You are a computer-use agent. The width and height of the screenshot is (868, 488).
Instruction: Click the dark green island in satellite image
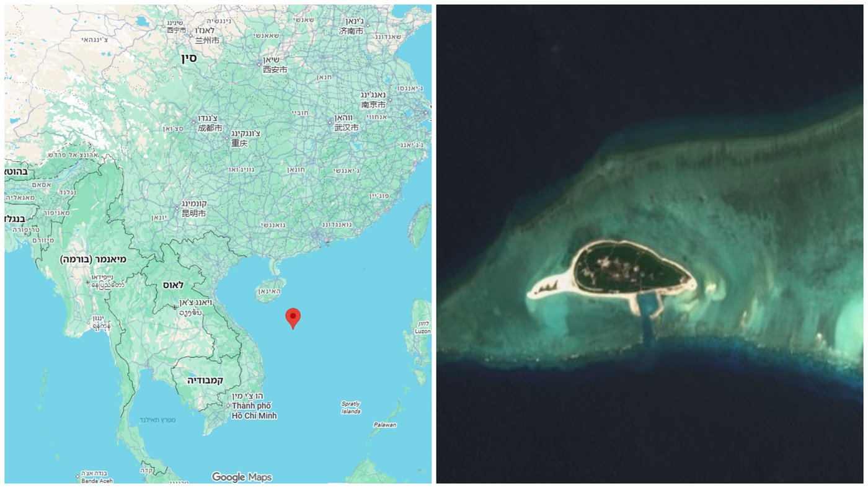pos(632,268)
